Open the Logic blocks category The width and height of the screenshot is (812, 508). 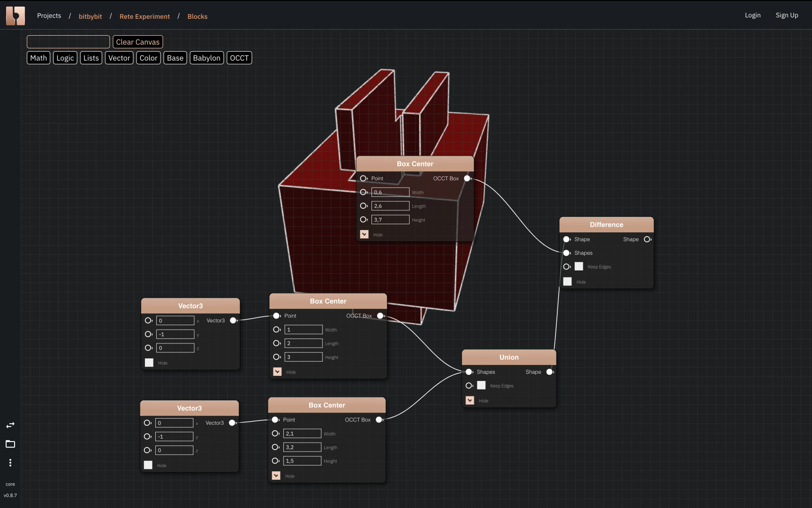[x=65, y=58]
